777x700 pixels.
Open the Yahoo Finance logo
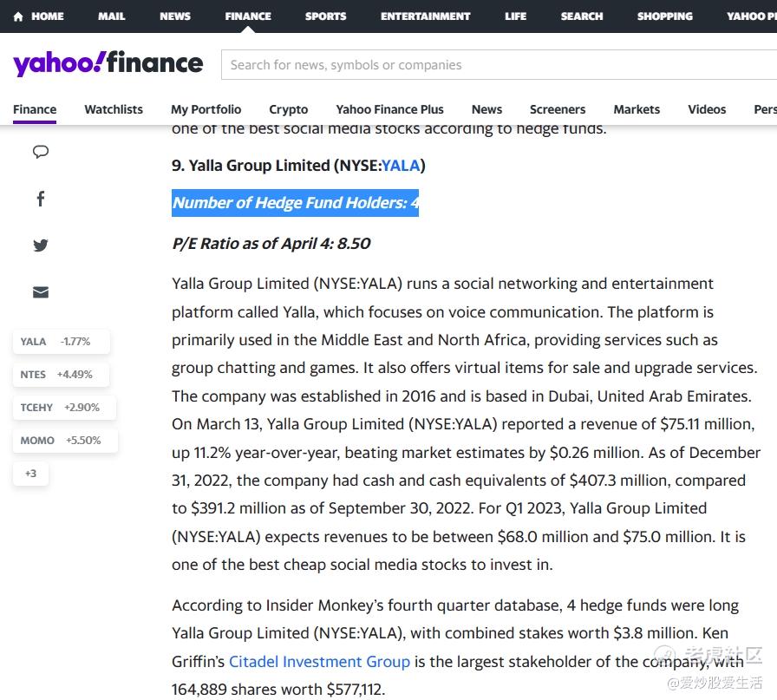[108, 63]
